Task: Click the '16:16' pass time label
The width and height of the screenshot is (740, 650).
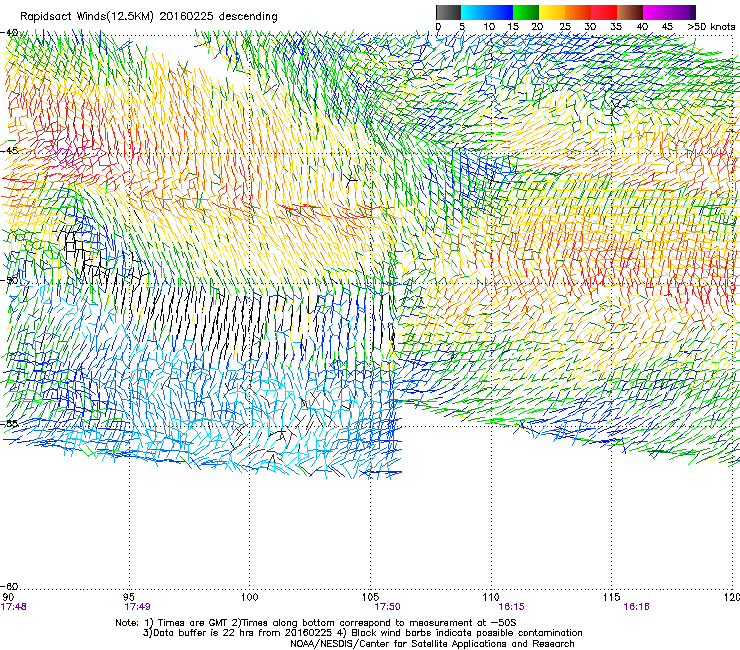Action: pyautogui.click(x=636, y=607)
